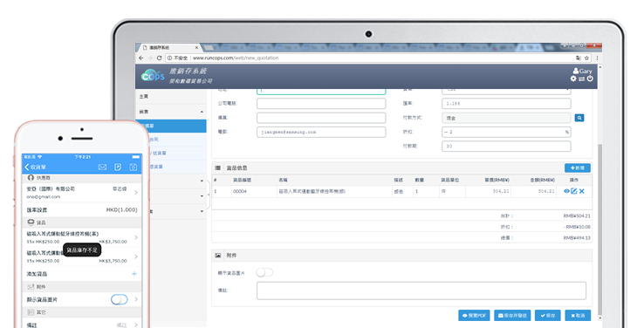Screen dimensions: 644x328
Task: Click the 傳真 fax input field
Action: (321, 118)
